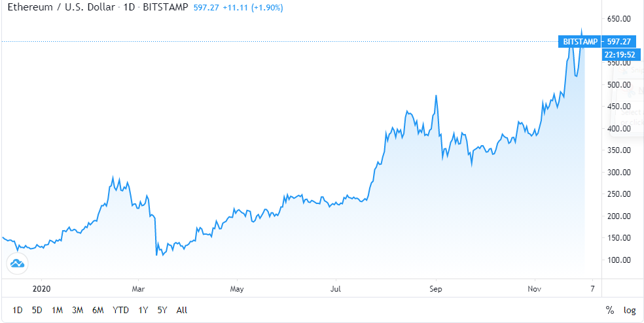Click the May label on time axis
Viewport: 644px width, 323px height.
tap(237, 288)
